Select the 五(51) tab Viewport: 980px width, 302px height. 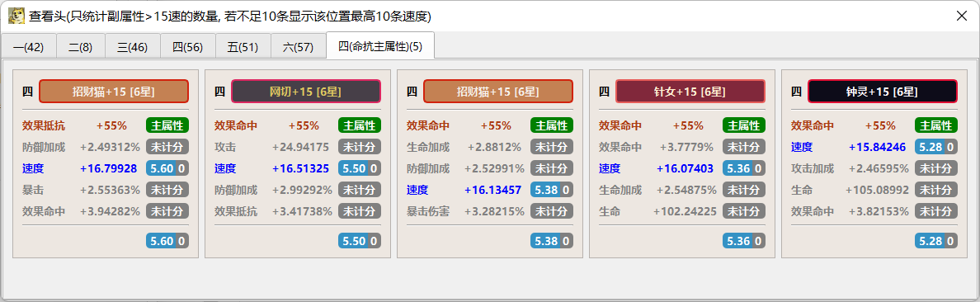[243, 47]
